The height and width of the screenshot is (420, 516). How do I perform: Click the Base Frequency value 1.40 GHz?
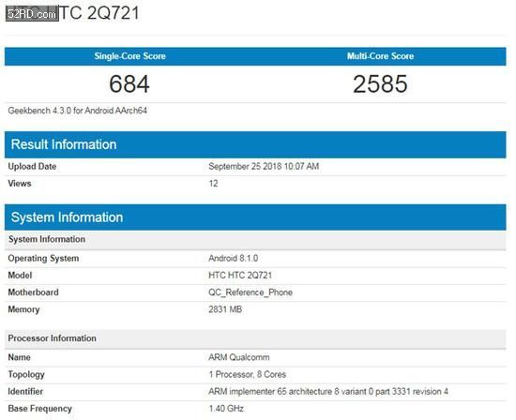click(226, 409)
